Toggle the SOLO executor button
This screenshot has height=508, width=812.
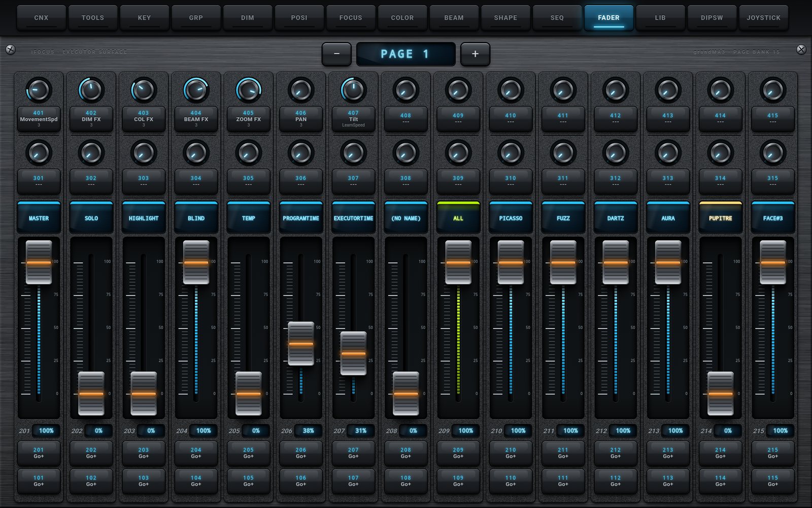91,217
